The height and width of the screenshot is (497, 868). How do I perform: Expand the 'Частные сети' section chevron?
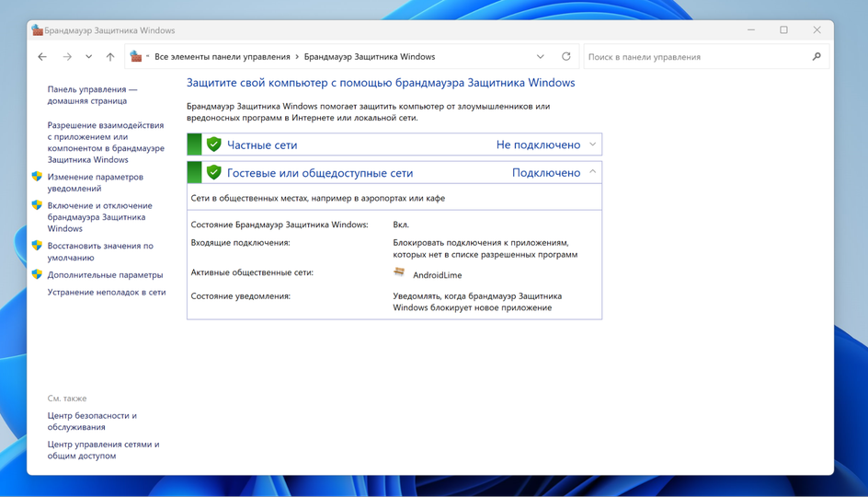click(x=592, y=144)
